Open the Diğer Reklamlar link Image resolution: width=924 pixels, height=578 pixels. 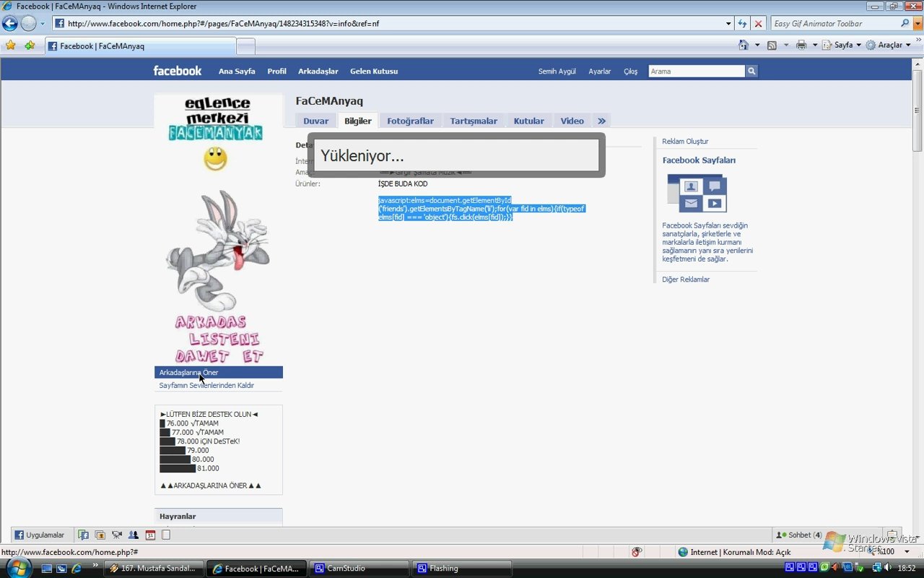(686, 279)
